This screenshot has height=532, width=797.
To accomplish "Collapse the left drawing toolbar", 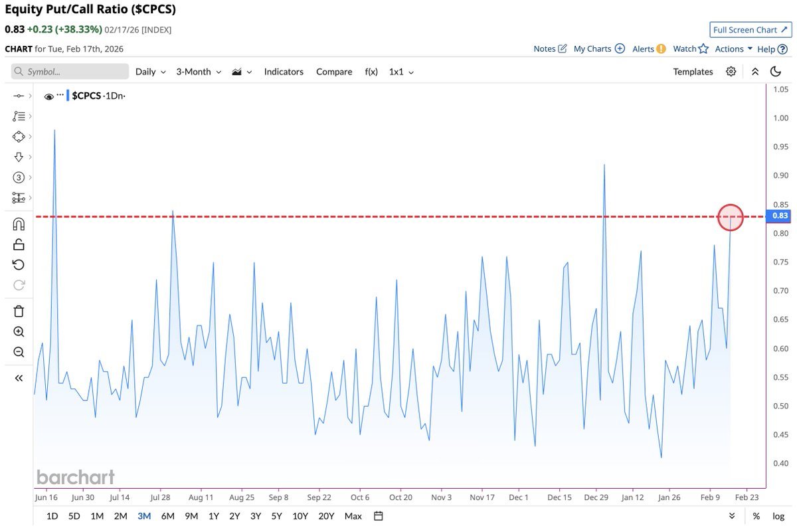I will pos(19,378).
